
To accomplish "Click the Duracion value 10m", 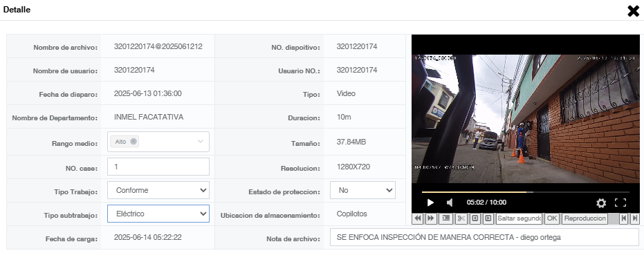I will (x=344, y=117).
